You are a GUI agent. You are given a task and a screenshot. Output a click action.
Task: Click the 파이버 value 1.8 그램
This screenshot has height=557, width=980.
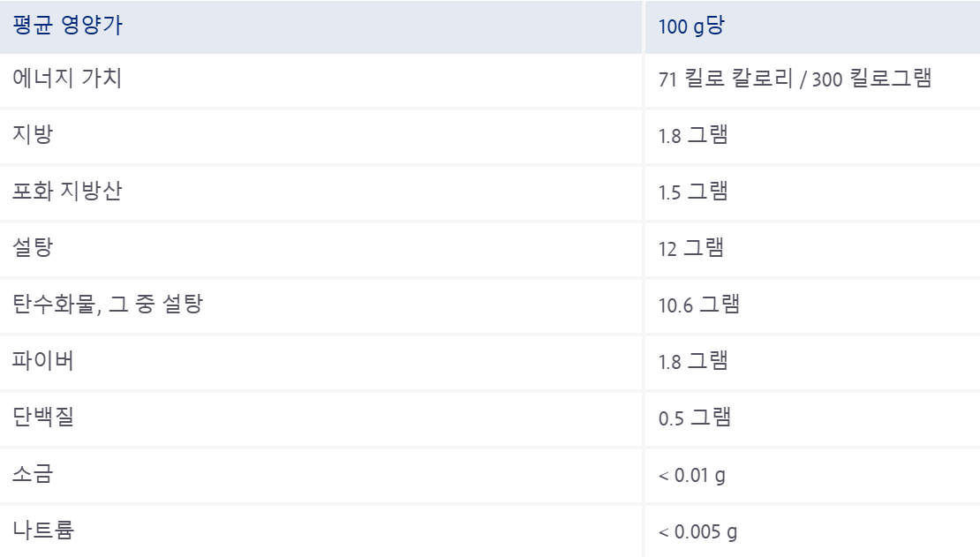click(693, 361)
